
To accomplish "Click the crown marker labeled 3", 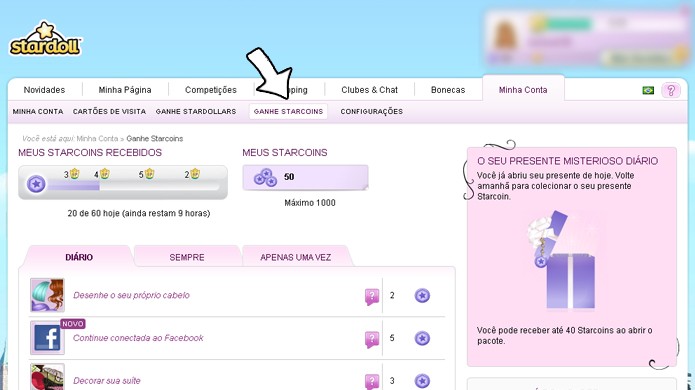I will (x=74, y=174).
